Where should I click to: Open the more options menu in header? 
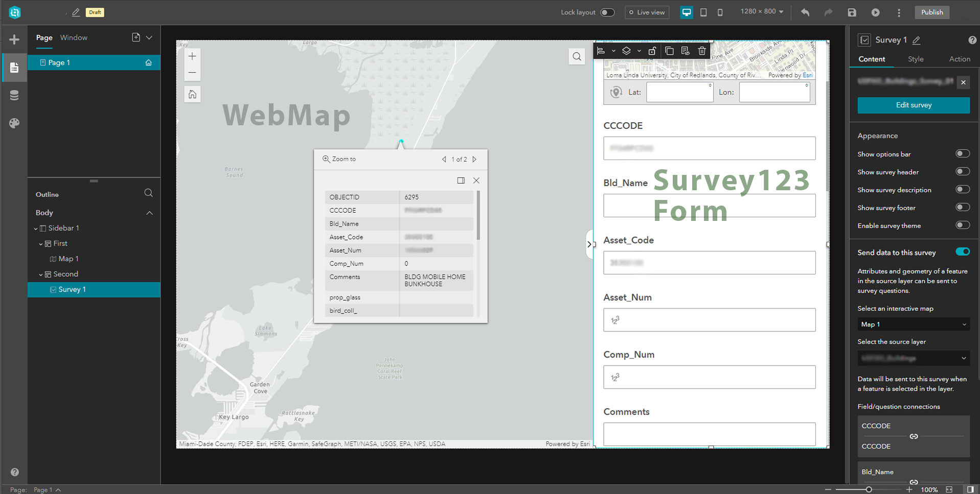[x=899, y=12]
